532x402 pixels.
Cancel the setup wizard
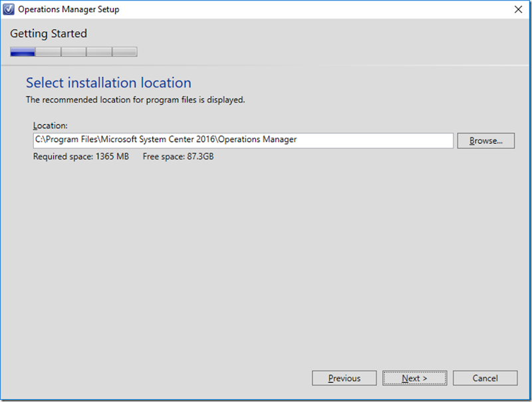(485, 378)
